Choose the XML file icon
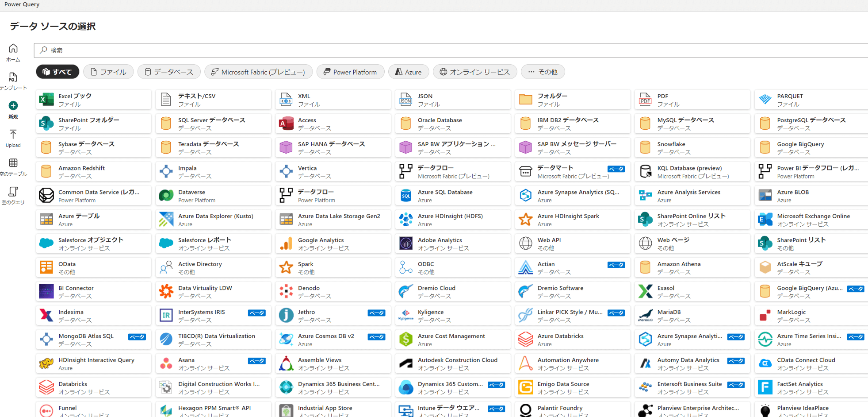 pos(286,100)
